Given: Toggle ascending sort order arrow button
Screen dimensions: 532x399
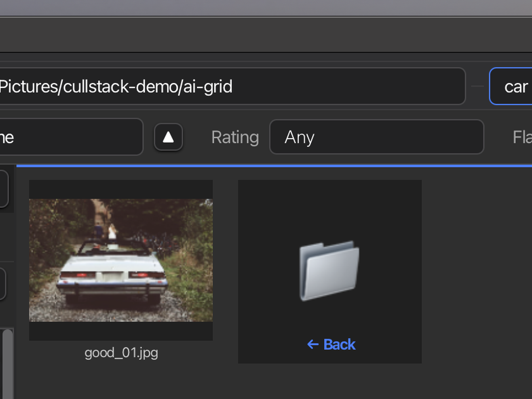Looking at the screenshot, I should 168,137.
